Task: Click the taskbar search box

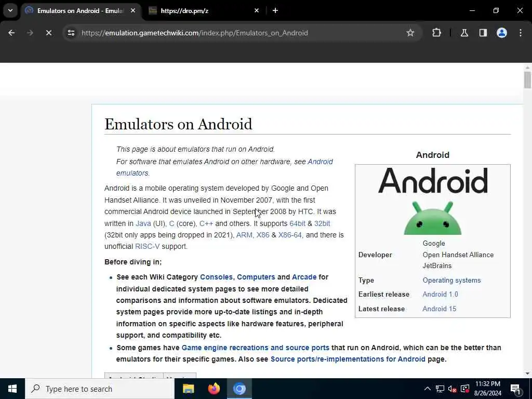Action: [x=100, y=389]
